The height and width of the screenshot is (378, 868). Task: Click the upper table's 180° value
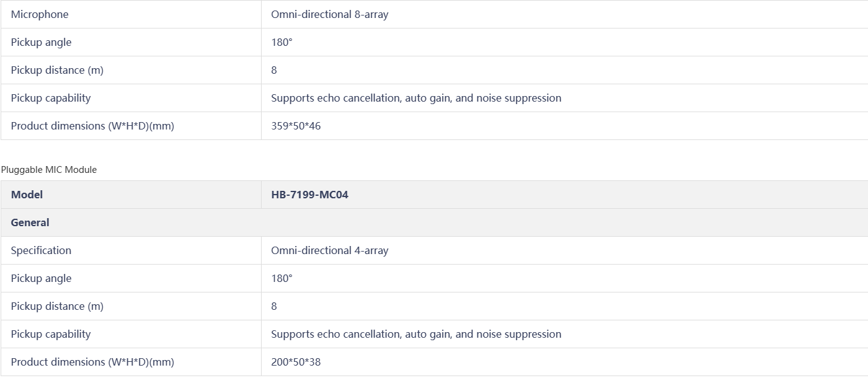pos(281,42)
